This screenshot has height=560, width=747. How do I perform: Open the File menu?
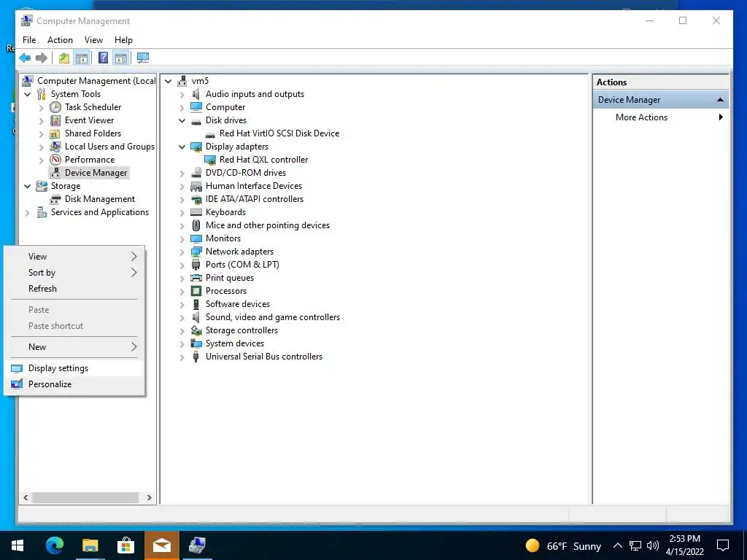click(x=29, y=40)
